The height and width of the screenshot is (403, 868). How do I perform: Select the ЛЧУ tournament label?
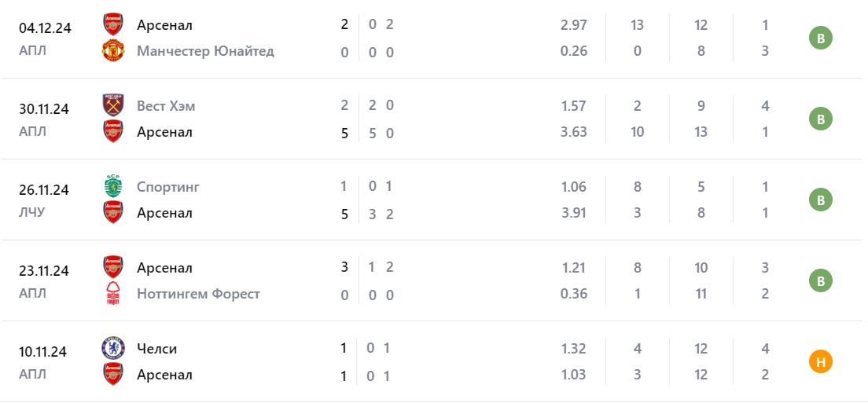(x=33, y=212)
